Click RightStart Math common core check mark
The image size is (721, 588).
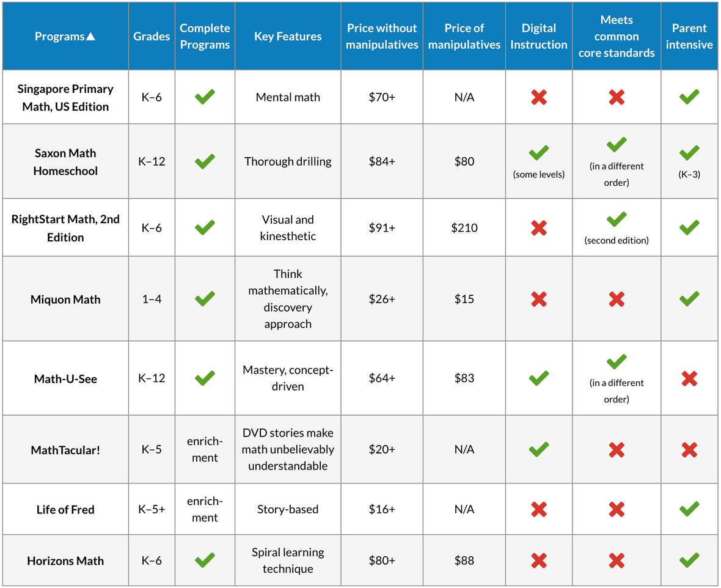click(617, 219)
